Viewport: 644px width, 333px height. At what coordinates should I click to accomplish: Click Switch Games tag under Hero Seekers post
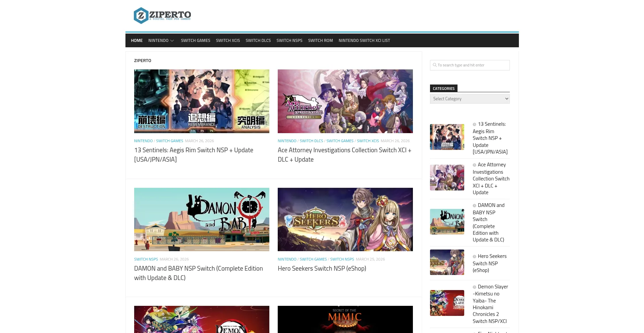point(313,259)
